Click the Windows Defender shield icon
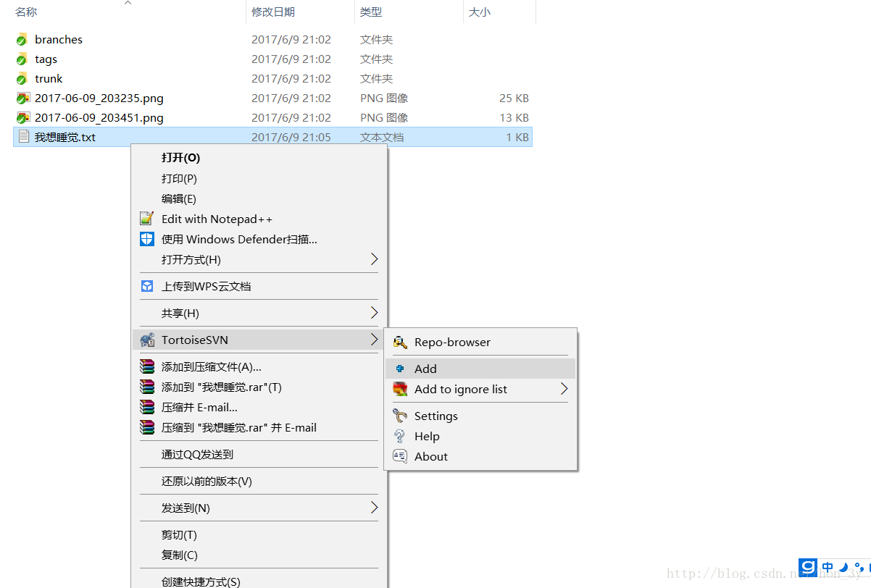 tap(147, 239)
